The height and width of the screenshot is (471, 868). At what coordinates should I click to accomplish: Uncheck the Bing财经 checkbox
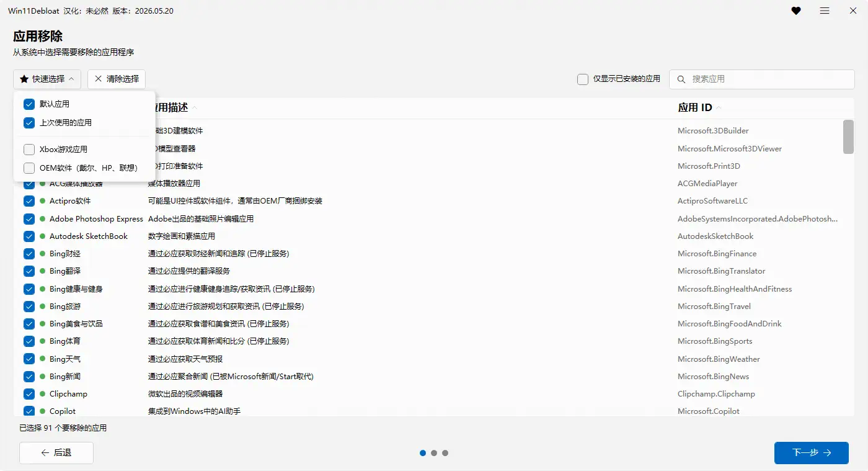[29, 254]
